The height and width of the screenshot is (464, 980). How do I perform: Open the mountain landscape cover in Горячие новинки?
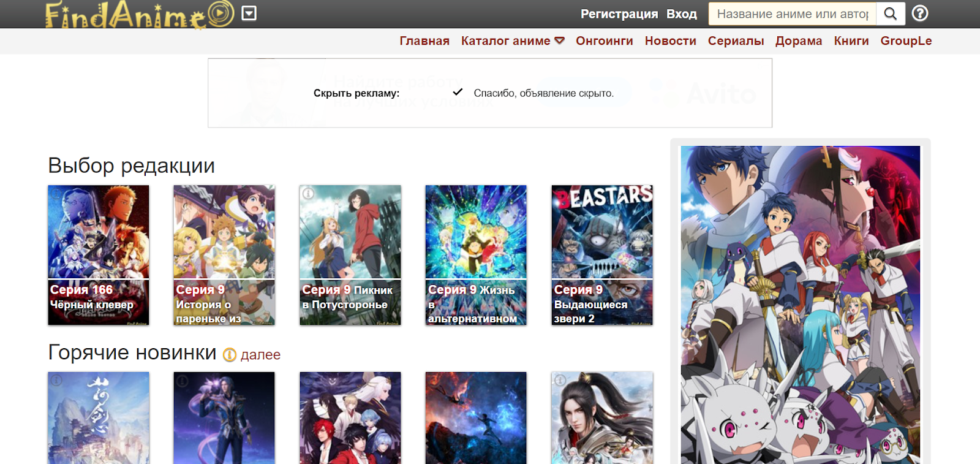click(99, 418)
